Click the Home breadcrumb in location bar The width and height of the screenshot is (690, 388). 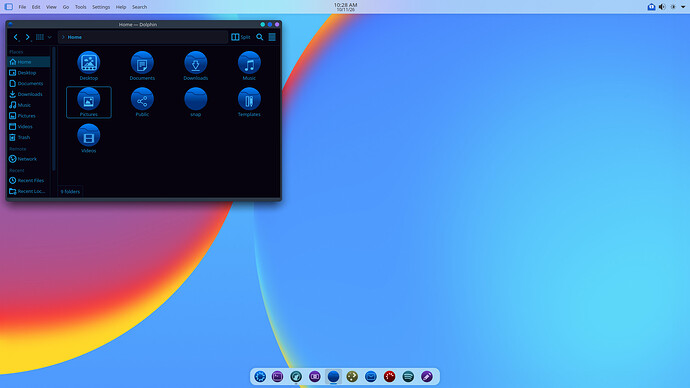[74, 37]
